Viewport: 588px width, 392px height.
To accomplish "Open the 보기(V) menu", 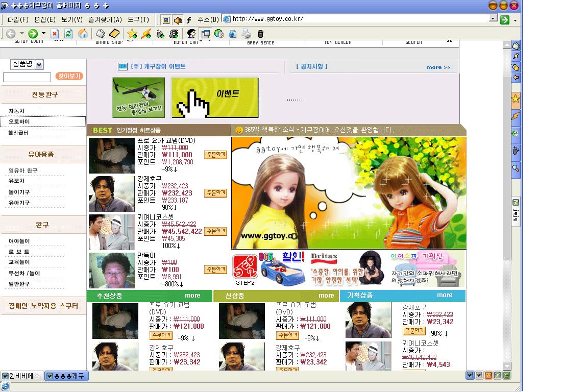I will click(71, 19).
